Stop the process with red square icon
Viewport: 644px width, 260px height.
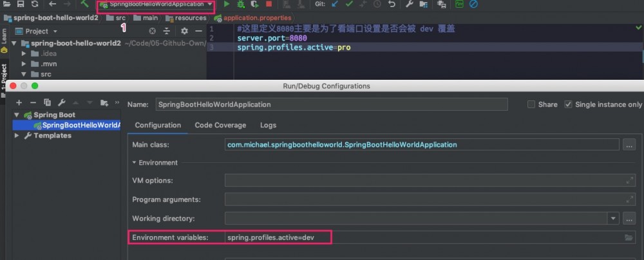click(x=269, y=4)
